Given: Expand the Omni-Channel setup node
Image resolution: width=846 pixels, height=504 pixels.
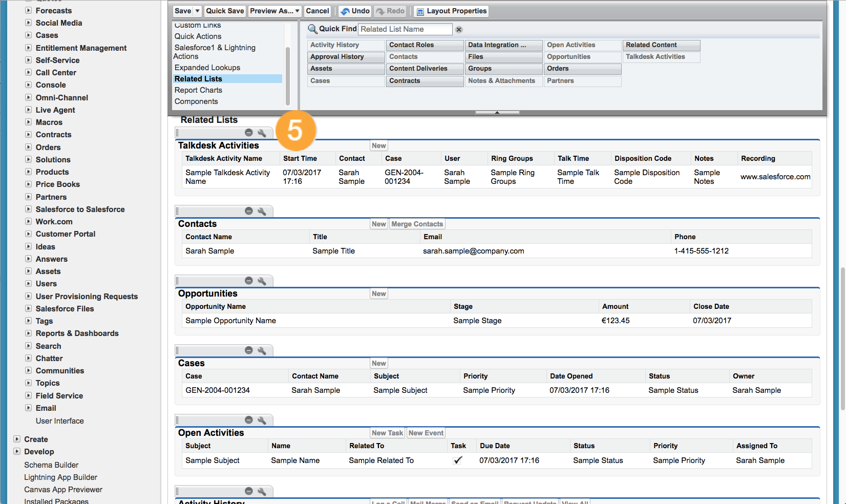Looking at the screenshot, I should click(29, 97).
